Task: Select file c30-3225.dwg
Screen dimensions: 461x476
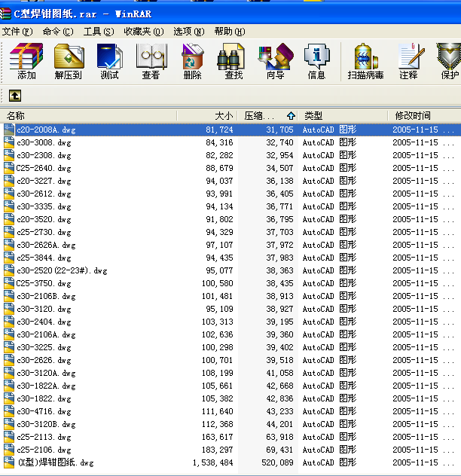Action: pyautogui.click(x=44, y=347)
